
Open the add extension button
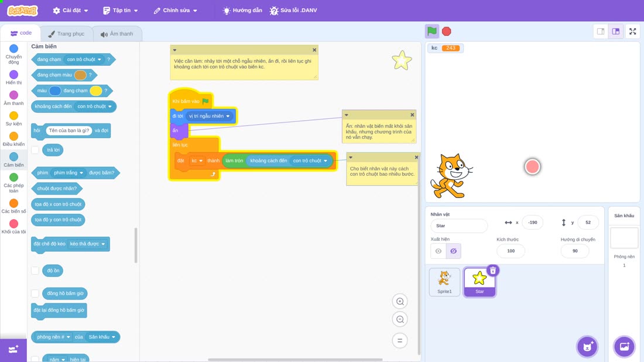13,350
